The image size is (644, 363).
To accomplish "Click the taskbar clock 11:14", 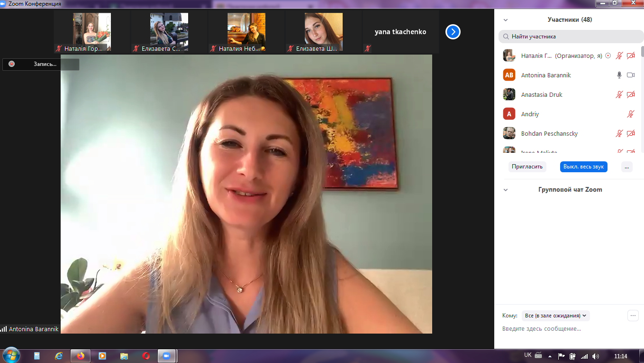I will pyautogui.click(x=620, y=356).
